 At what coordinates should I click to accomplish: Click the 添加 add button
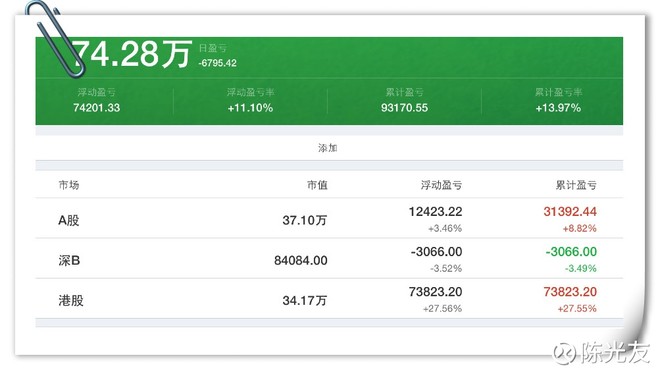pos(327,148)
